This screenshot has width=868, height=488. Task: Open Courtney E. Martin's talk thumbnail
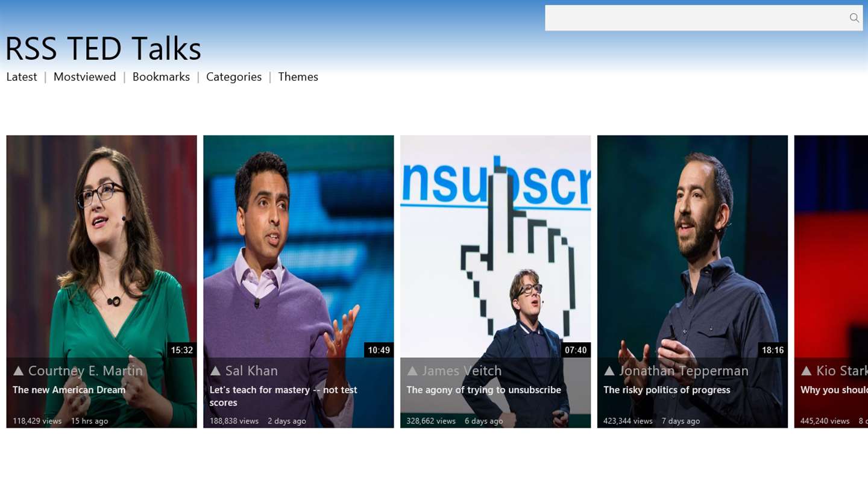click(101, 281)
